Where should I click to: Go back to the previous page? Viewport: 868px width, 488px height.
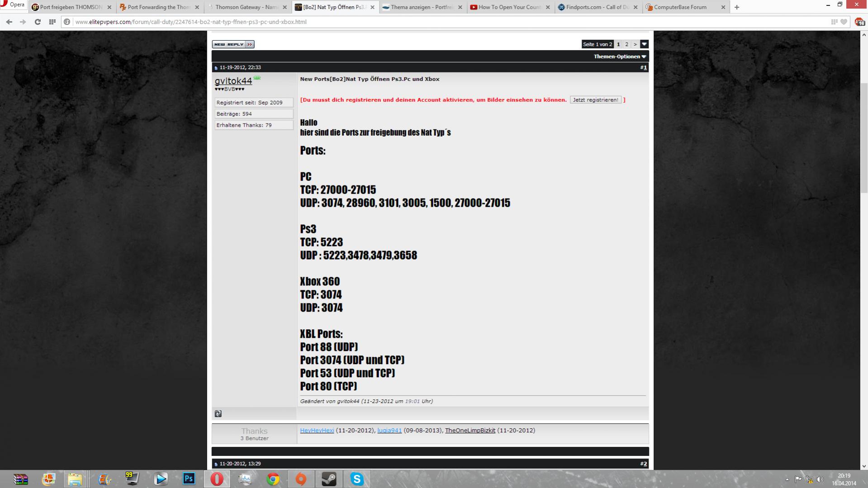[x=9, y=22]
